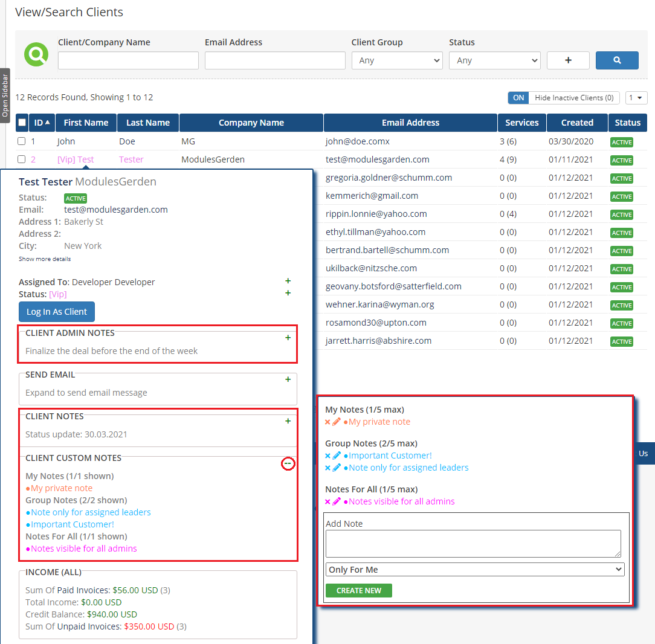Expand Client Notes section plus icon
The image size is (655, 644).
point(288,421)
